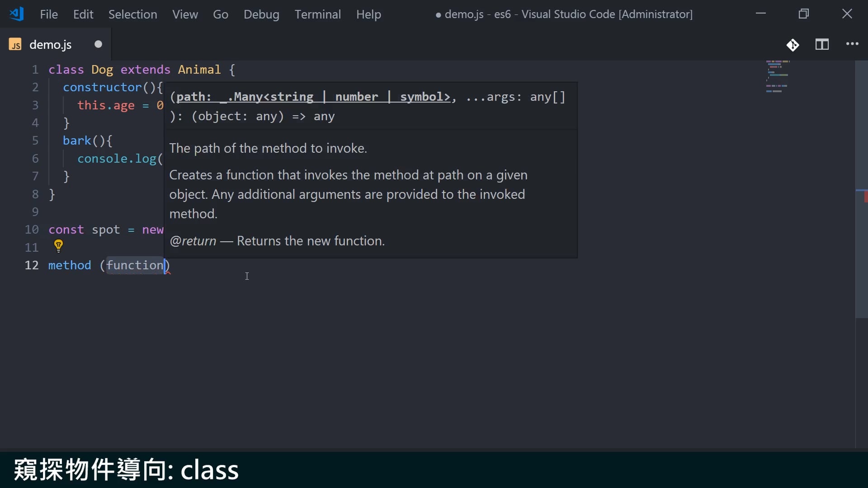This screenshot has width=868, height=488.
Task: Open the Edit menu
Action: click(83, 14)
